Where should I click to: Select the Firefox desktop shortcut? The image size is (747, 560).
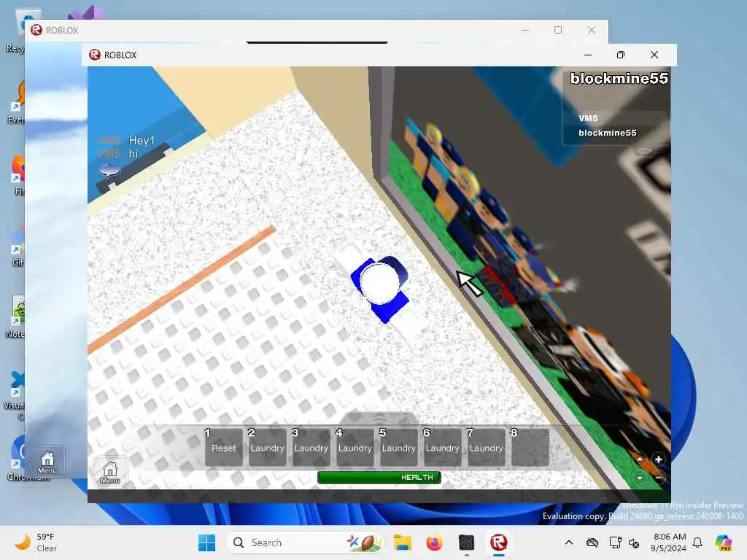[x=18, y=175]
